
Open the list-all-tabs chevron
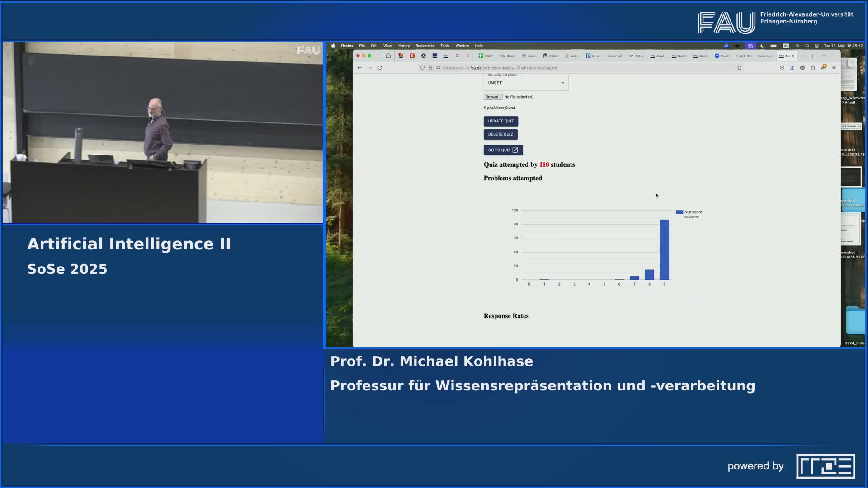pyautogui.click(x=823, y=56)
